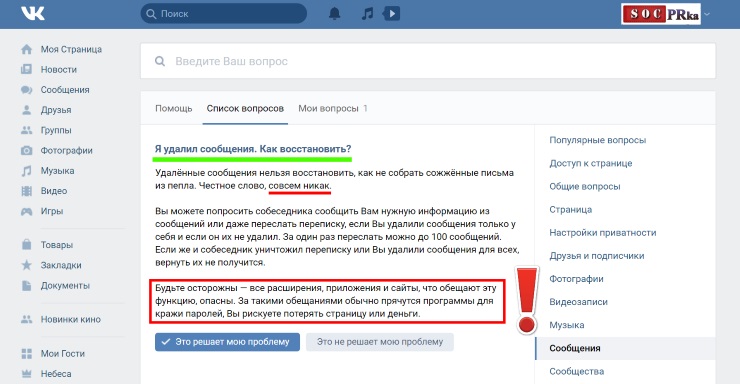
Task: Open Мои Гости in sidebar
Action: point(63,353)
